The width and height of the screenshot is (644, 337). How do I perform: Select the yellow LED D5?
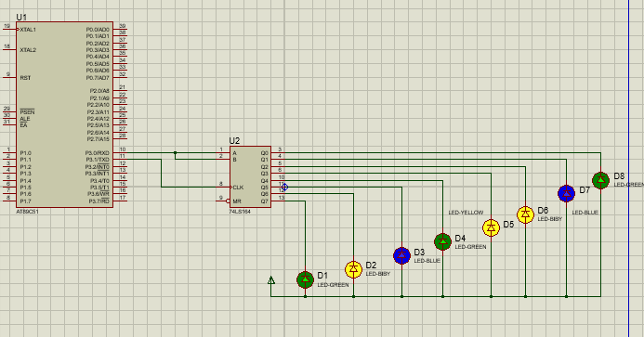491,227
